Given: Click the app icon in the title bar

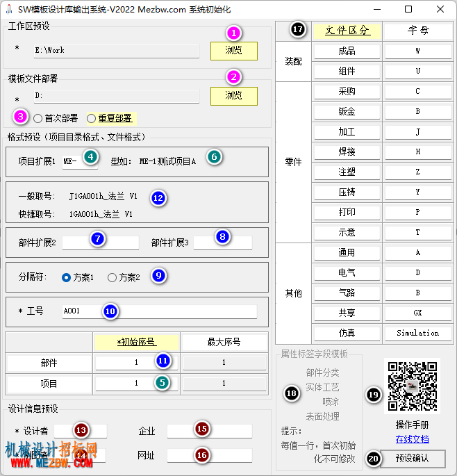Looking at the screenshot, I should click(x=9, y=10).
